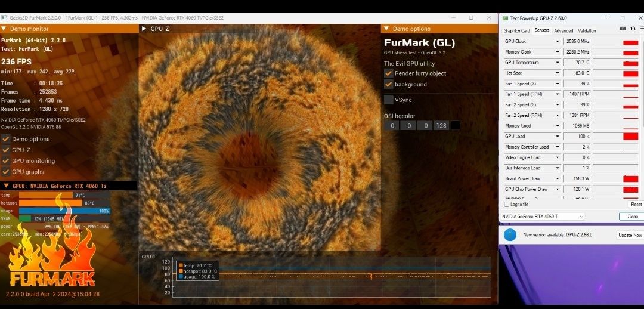This screenshot has width=644, height=309.
Task: Click Update Now for GPU-Z
Action: click(630, 235)
